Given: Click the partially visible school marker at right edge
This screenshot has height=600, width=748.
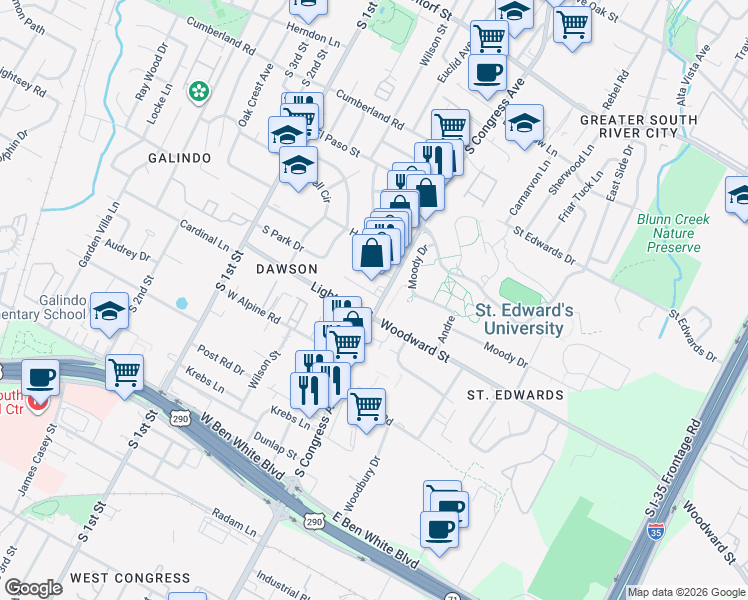Looking at the screenshot, I should [x=737, y=197].
